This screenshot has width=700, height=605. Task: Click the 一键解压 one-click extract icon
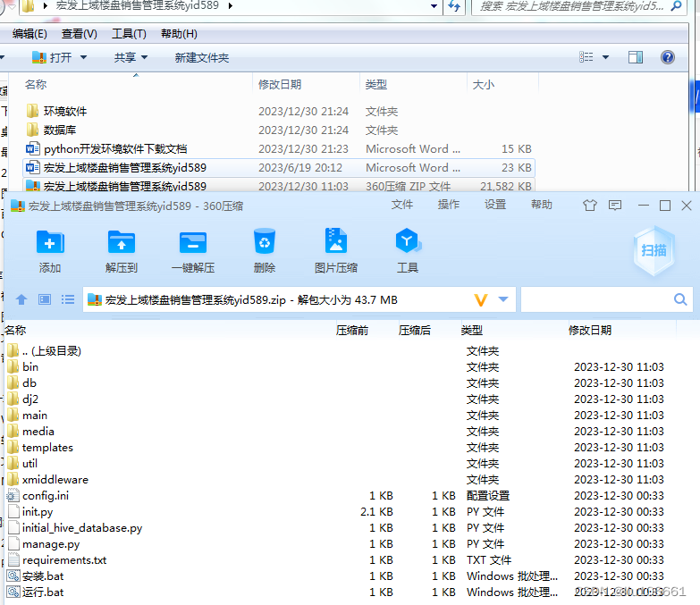click(x=193, y=242)
